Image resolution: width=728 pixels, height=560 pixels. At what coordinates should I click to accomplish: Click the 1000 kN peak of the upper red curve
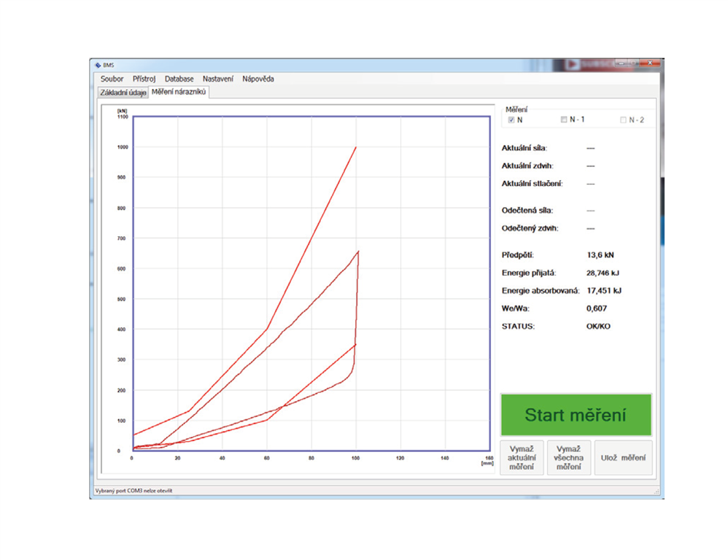(x=356, y=147)
